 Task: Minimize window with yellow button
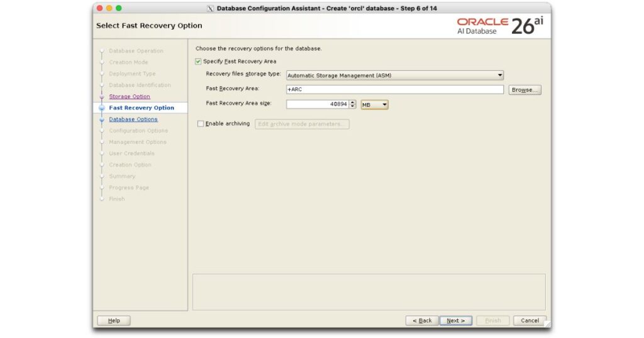(109, 8)
